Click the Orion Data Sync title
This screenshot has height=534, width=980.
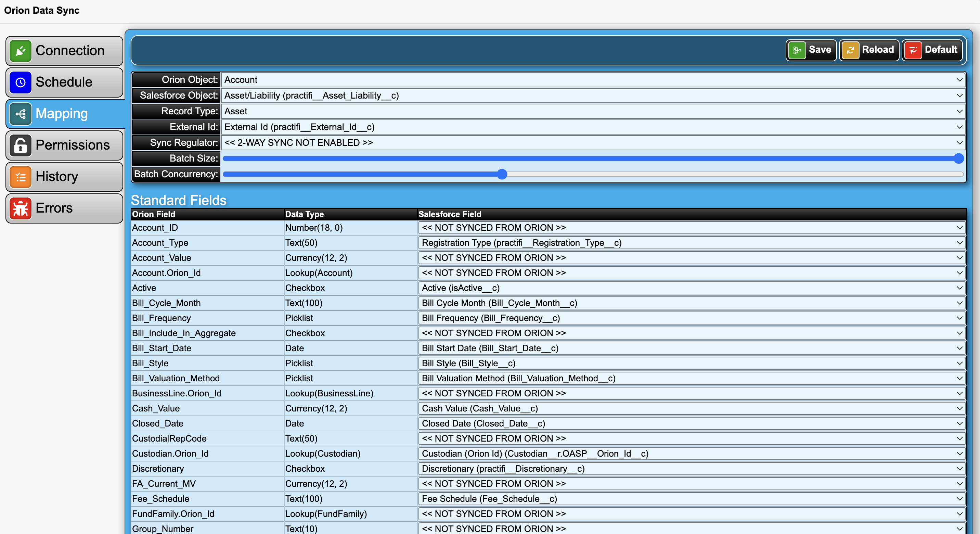point(42,10)
